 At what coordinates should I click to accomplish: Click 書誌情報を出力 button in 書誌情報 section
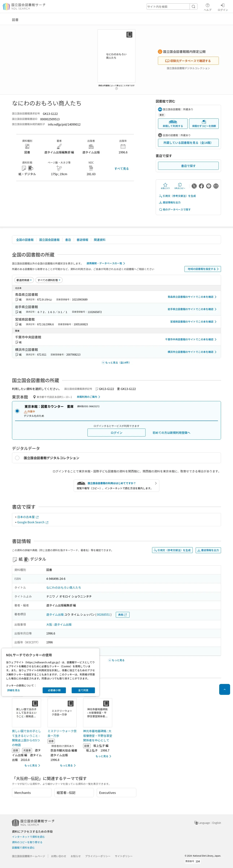click(208, 550)
